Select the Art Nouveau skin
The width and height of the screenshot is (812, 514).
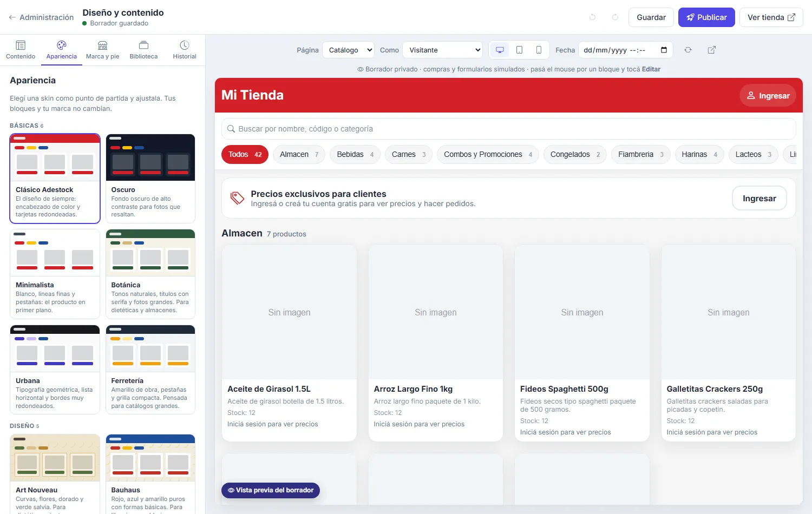[55, 474]
